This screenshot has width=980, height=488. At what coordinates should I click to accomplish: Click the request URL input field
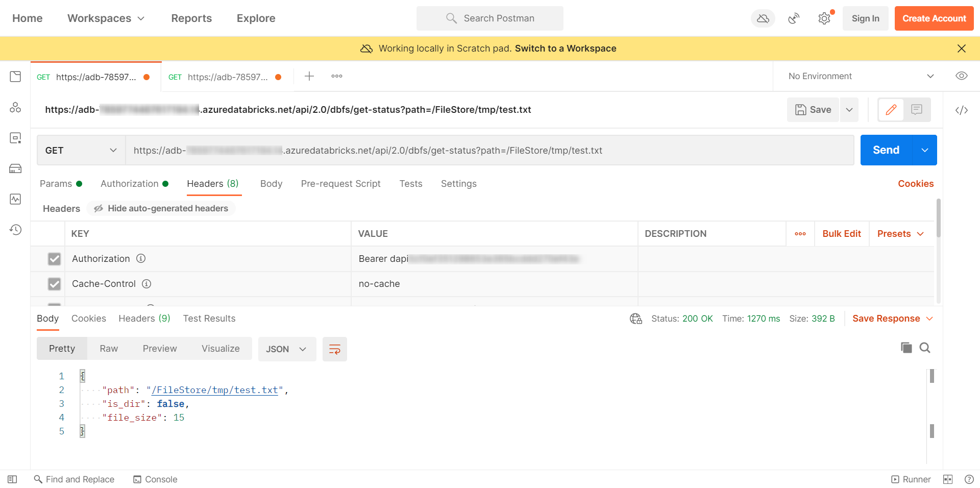pos(490,150)
